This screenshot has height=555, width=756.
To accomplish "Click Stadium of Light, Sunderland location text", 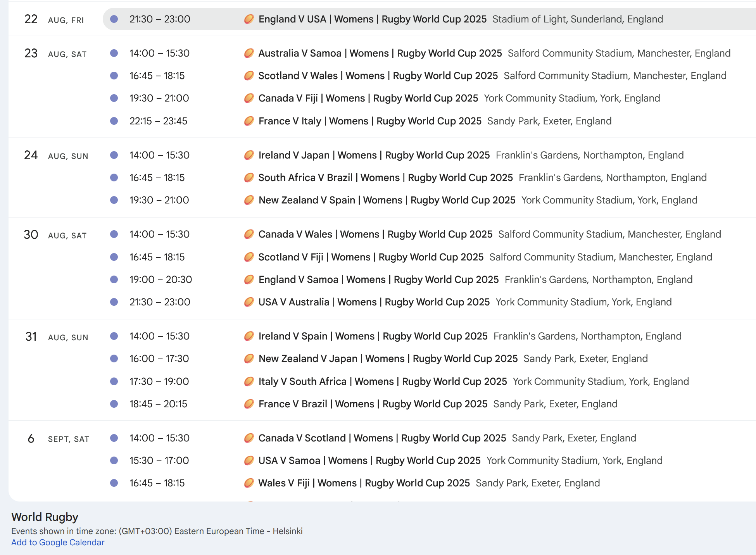I will [578, 19].
